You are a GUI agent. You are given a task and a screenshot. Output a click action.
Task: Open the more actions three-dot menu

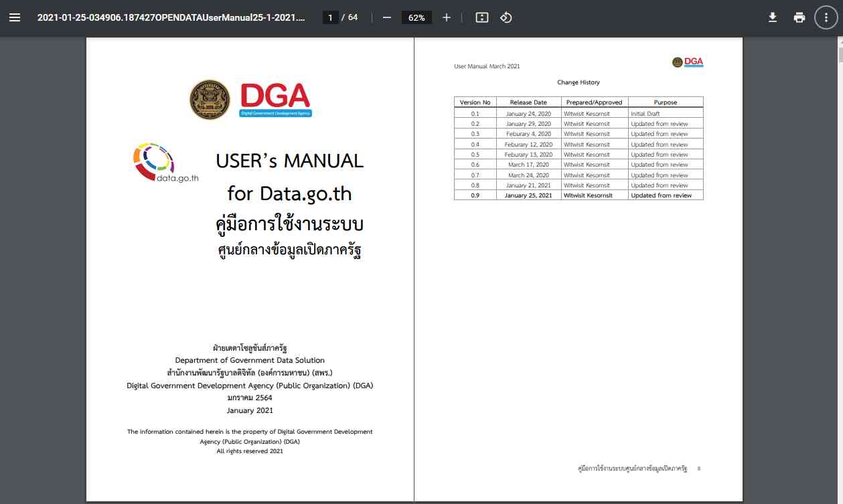pos(826,18)
